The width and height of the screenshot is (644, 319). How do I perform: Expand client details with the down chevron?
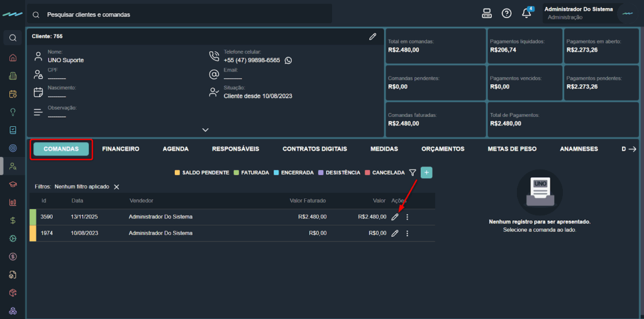coord(205,130)
